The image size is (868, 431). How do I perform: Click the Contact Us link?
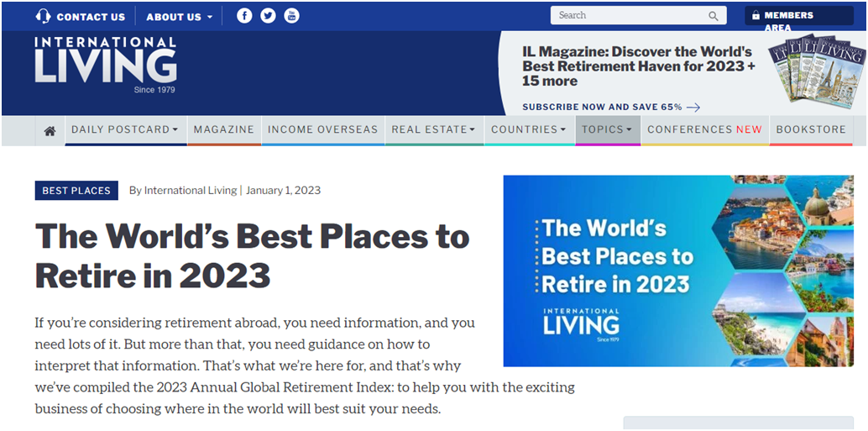point(91,17)
